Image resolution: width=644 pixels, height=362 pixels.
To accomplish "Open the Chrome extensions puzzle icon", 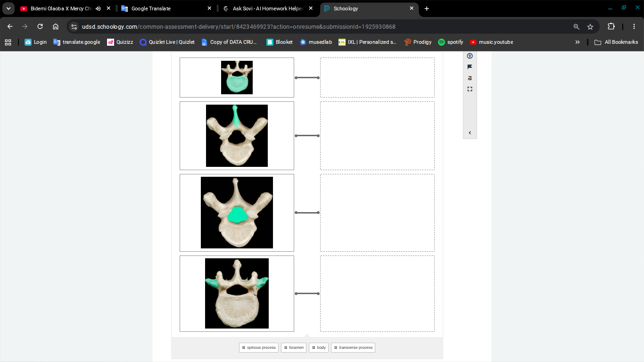I will 611,26.
